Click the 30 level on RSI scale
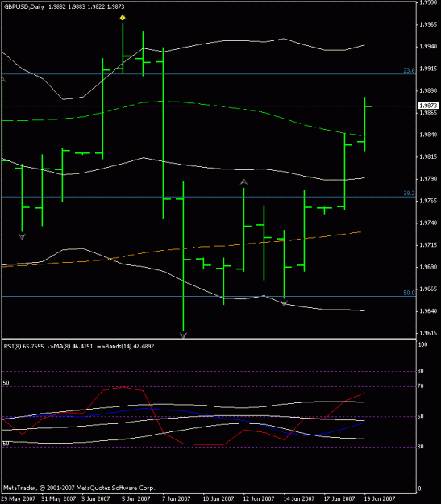This screenshot has height=504, width=441. click(x=420, y=447)
